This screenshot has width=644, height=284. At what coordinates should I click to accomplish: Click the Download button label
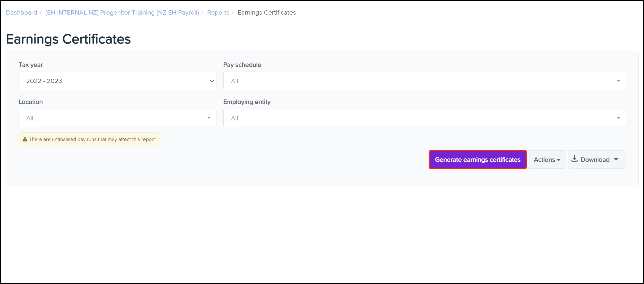pos(595,160)
